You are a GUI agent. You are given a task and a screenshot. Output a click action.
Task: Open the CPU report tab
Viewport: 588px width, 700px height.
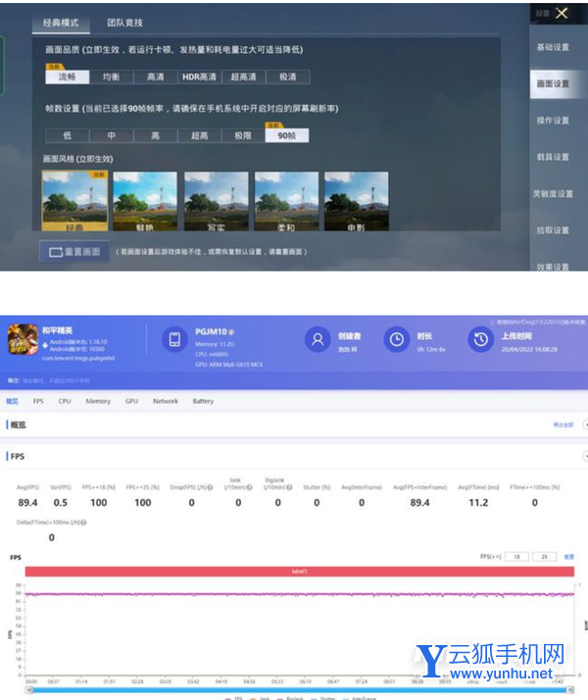click(x=65, y=401)
